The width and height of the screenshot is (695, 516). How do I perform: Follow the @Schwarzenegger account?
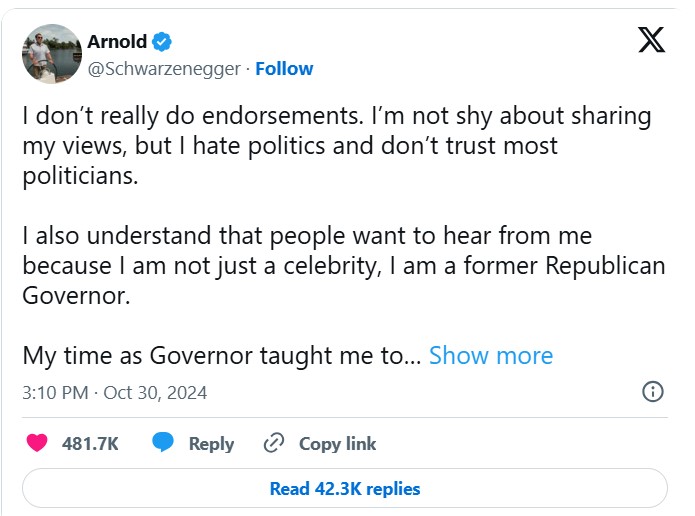[x=284, y=69]
